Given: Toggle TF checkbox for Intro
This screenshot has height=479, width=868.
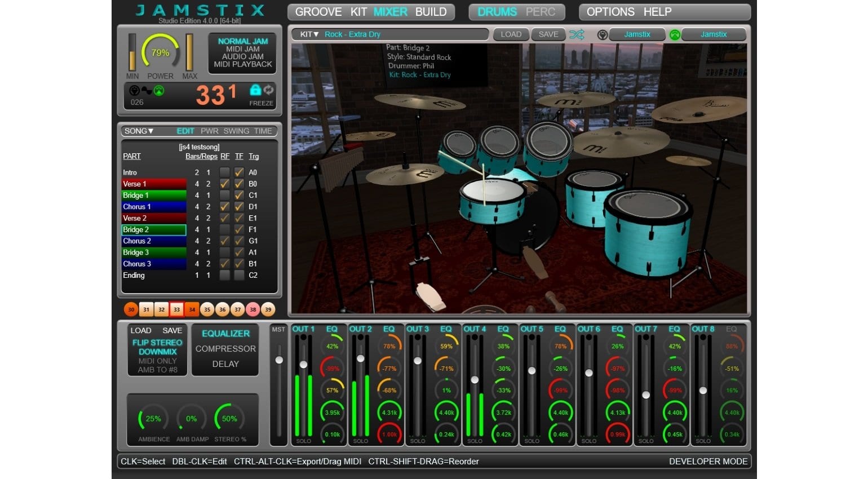Looking at the screenshot, I should (x=239, y=172).
